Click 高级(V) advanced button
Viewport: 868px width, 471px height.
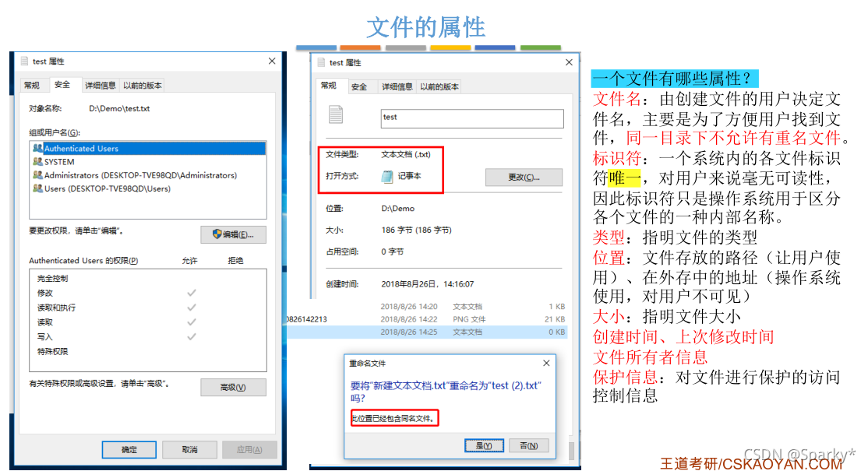(233, 388)
